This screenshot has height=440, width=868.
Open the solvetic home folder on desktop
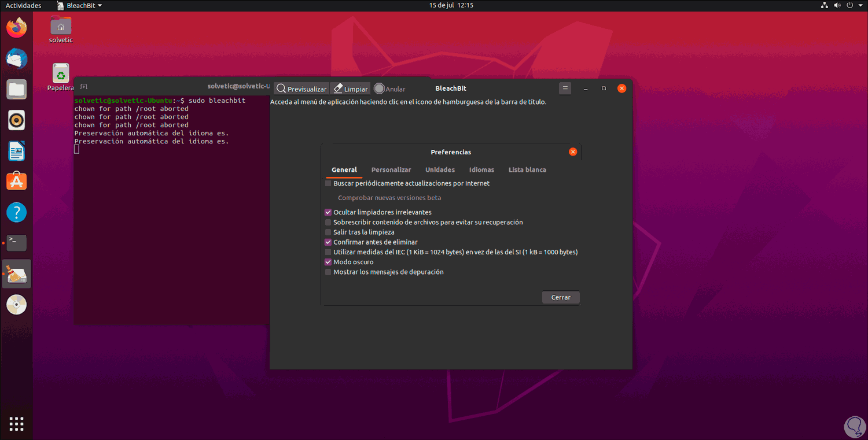tap(61, 29)
